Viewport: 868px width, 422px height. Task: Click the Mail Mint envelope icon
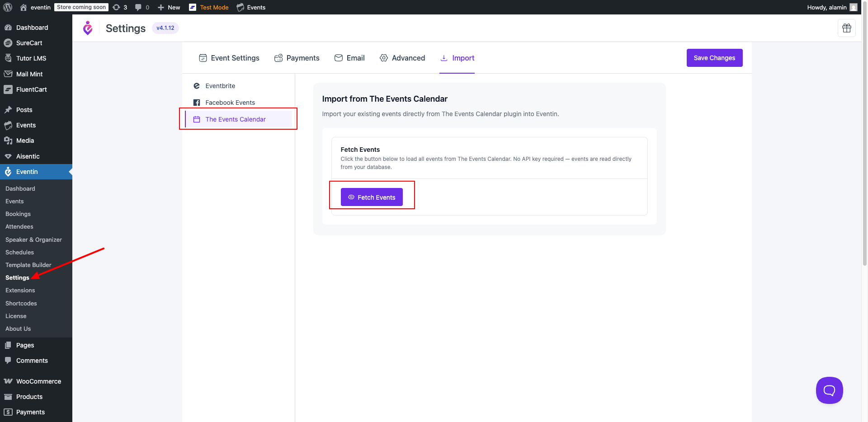[8, 74]
